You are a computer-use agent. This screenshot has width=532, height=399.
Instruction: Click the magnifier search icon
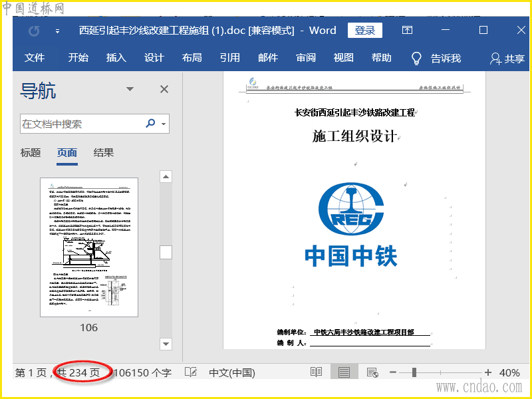pyautogui.click(x=150, y=123)
